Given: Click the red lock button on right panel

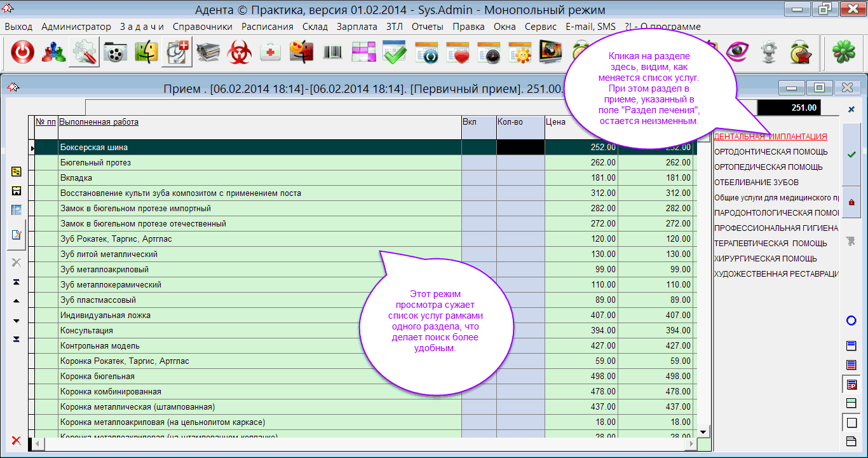Looking at the screenshot, I should coord(851,202).
